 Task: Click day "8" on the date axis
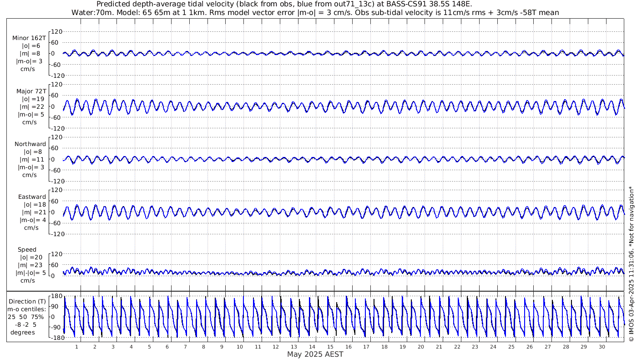tap(203, 347)
